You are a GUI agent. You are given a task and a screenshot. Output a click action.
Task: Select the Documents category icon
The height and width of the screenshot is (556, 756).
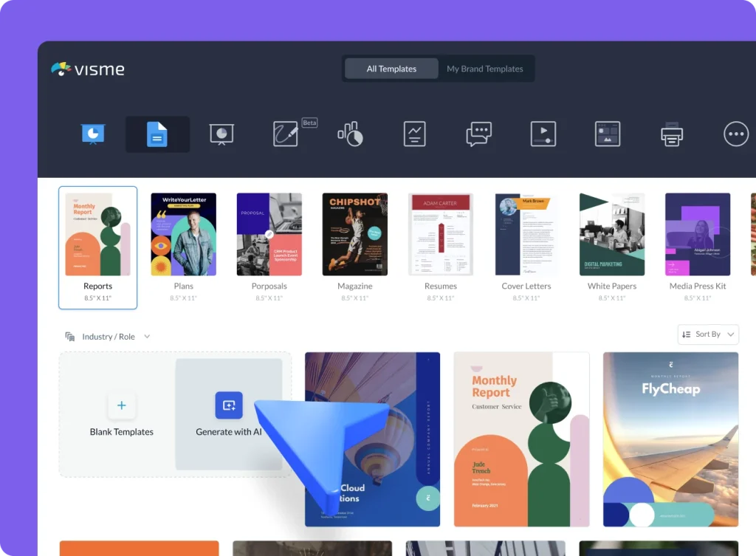157,134
